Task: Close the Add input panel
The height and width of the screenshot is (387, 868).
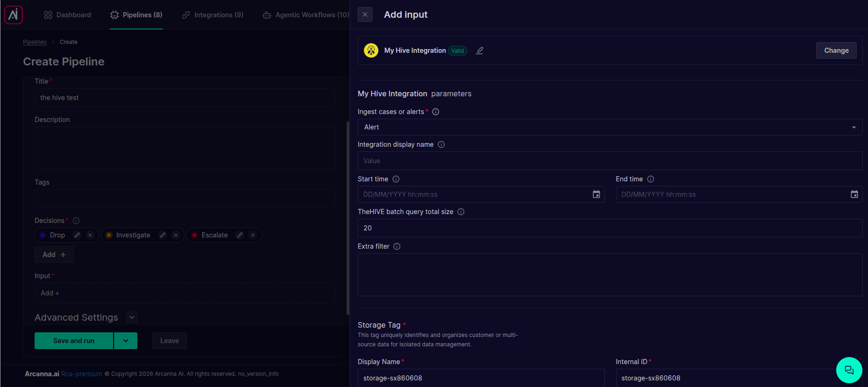Action: (365, 14)
